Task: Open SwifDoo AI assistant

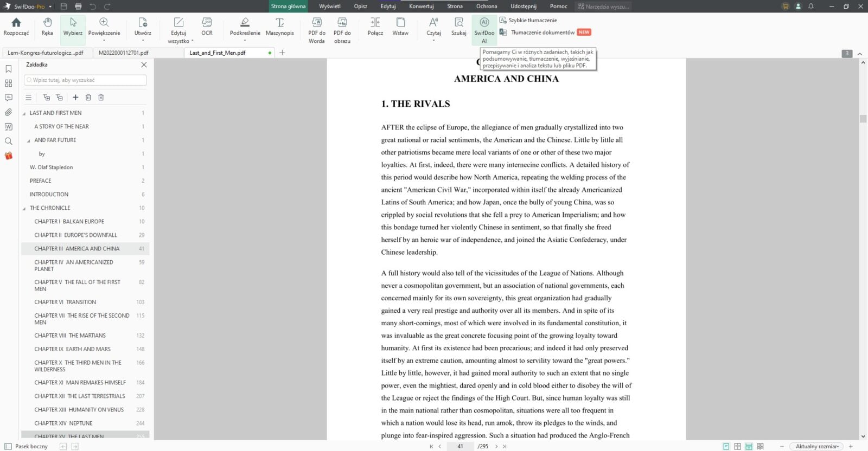Action: 484,30
